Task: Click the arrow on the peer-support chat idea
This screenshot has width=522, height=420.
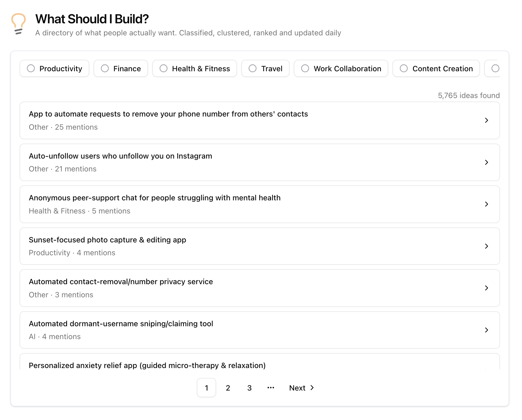Action: 487,204
